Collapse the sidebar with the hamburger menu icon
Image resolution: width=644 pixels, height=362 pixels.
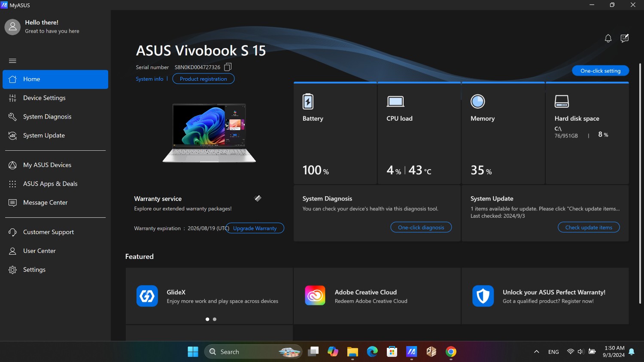point(12,61)
